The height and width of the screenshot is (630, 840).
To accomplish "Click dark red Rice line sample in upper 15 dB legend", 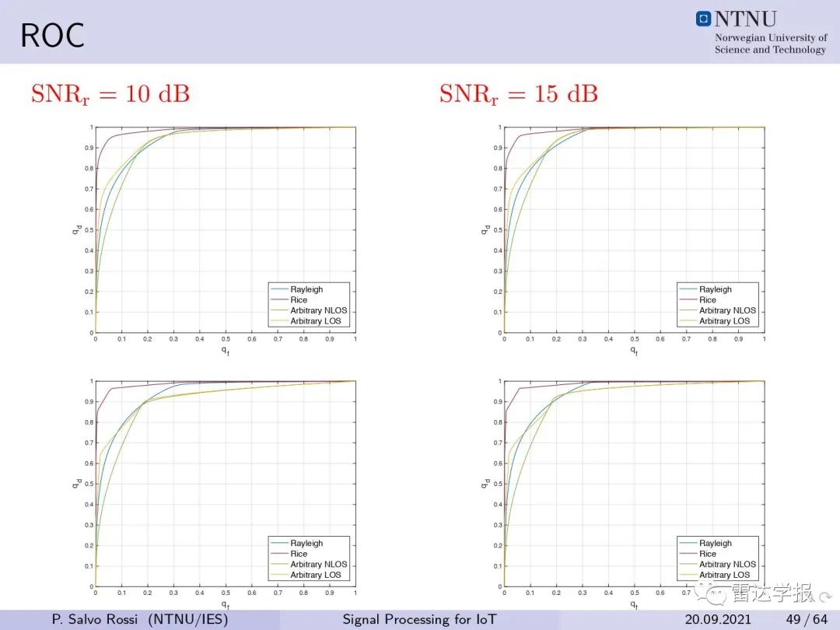I will click(x=688, y=300).
